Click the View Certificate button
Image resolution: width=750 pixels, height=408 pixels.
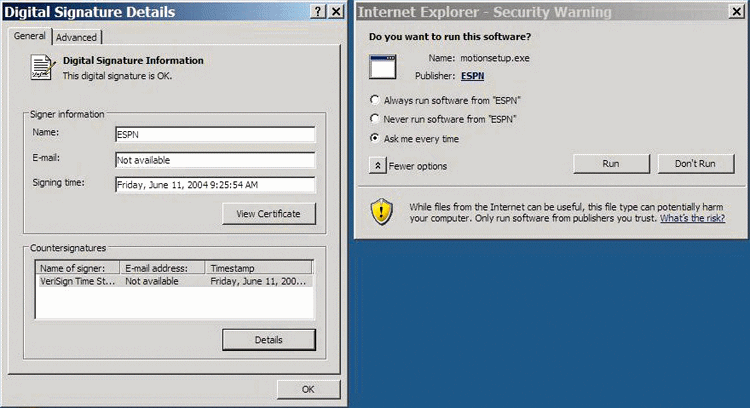(x=269, y=214)
